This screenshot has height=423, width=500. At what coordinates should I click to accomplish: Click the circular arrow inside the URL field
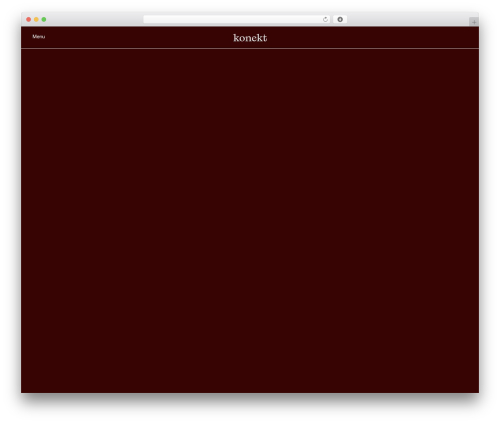[325, 19]
